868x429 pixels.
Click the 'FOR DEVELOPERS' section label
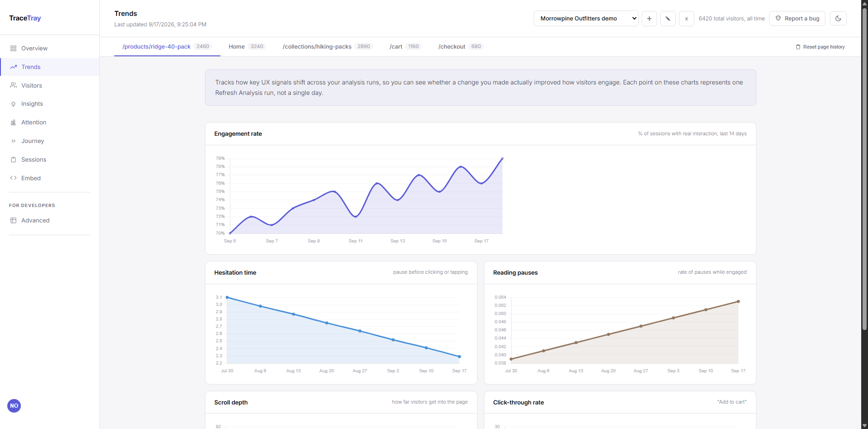point(32,206)
